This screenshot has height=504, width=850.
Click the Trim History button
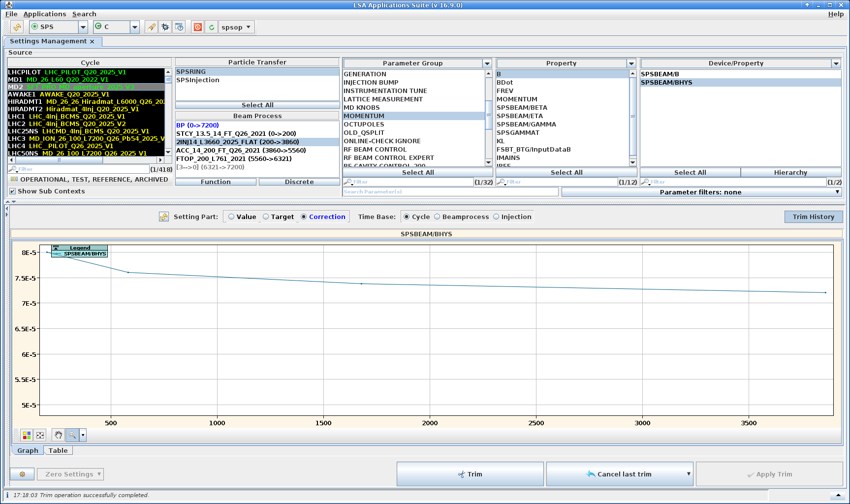tap(813, 217)
